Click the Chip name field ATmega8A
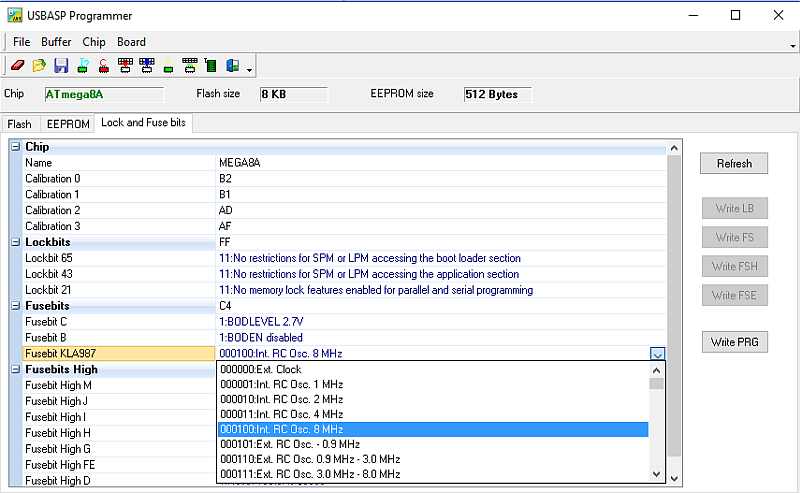 [104, 94]
